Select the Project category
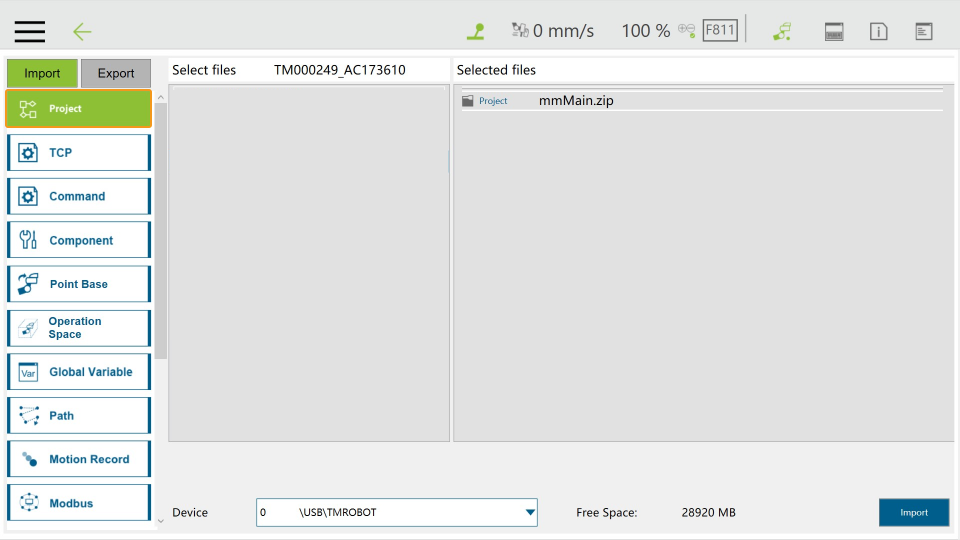Screen dimensions: 960x540 tap(78, 108)
